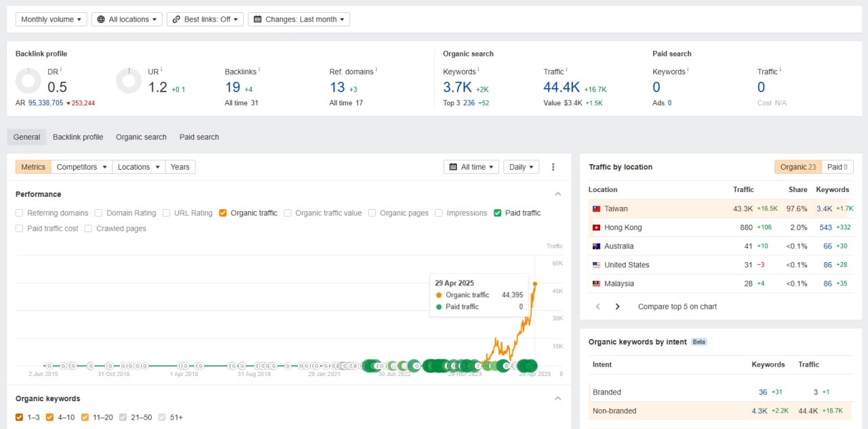Open Best links: Off dropdown

pos(205,20)
